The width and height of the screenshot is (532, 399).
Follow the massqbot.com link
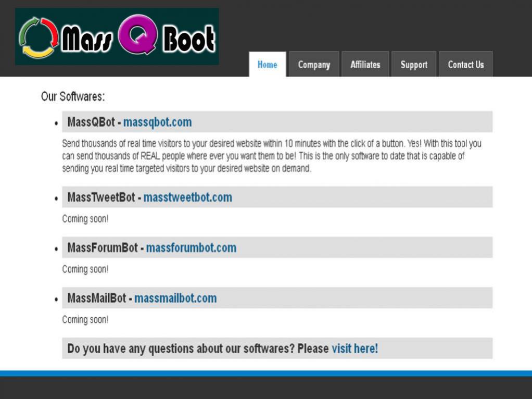pos(157,122)
